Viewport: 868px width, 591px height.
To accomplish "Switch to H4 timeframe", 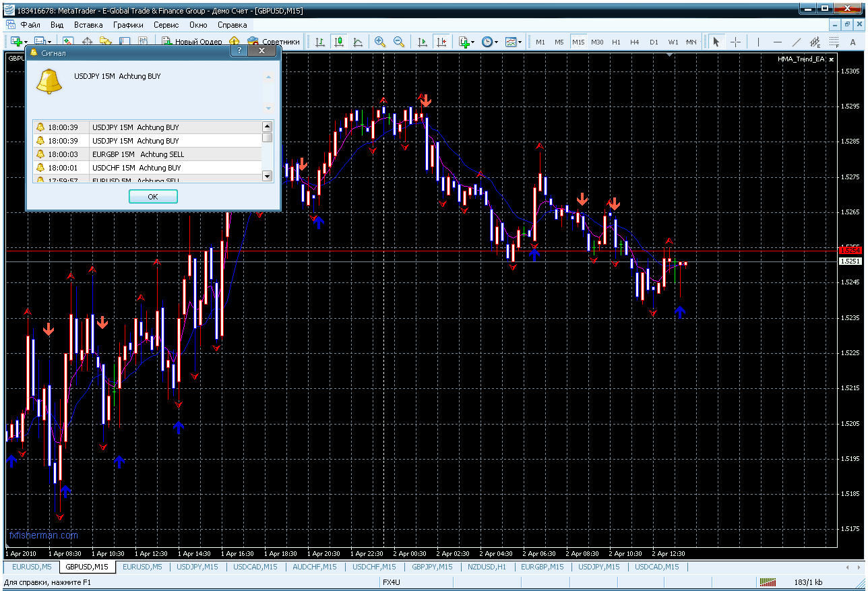I will pyautogui.click(x=635, y=42).
